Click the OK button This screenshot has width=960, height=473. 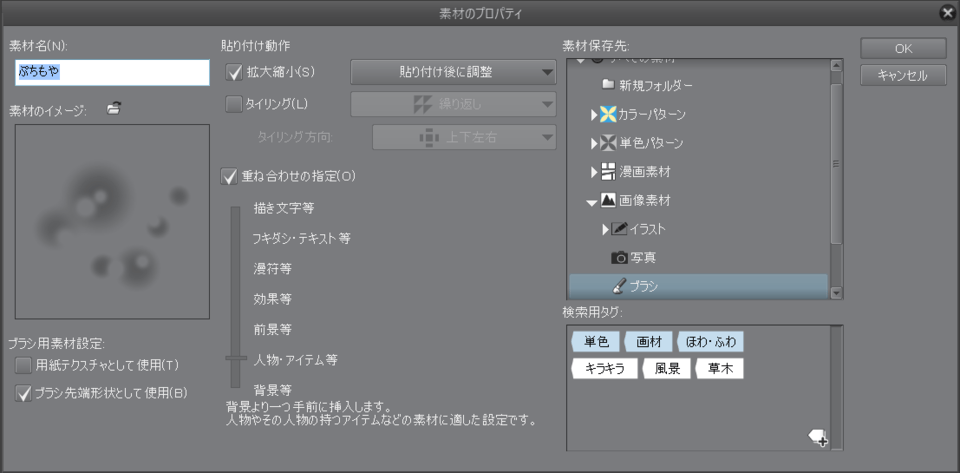902,49
